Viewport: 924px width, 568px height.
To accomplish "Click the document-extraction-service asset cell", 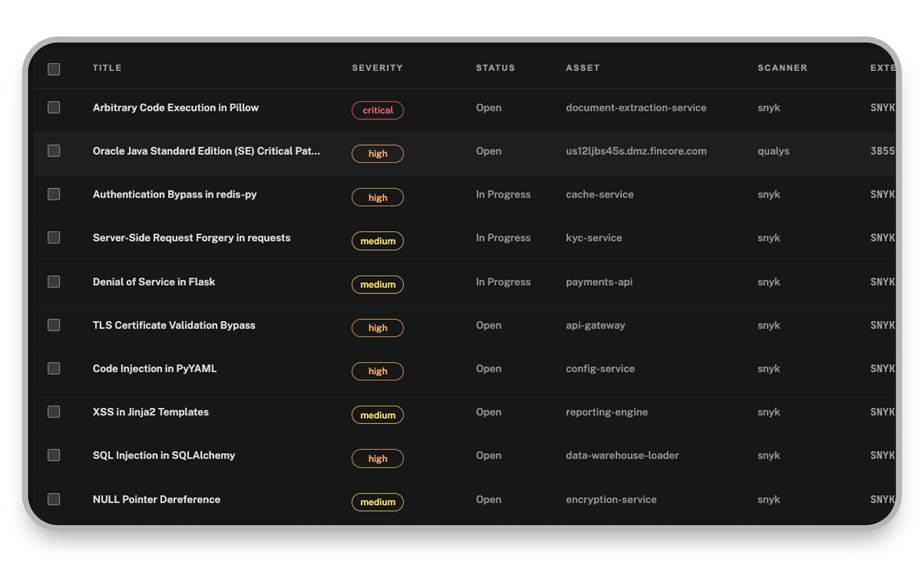I will pos(636,108).
